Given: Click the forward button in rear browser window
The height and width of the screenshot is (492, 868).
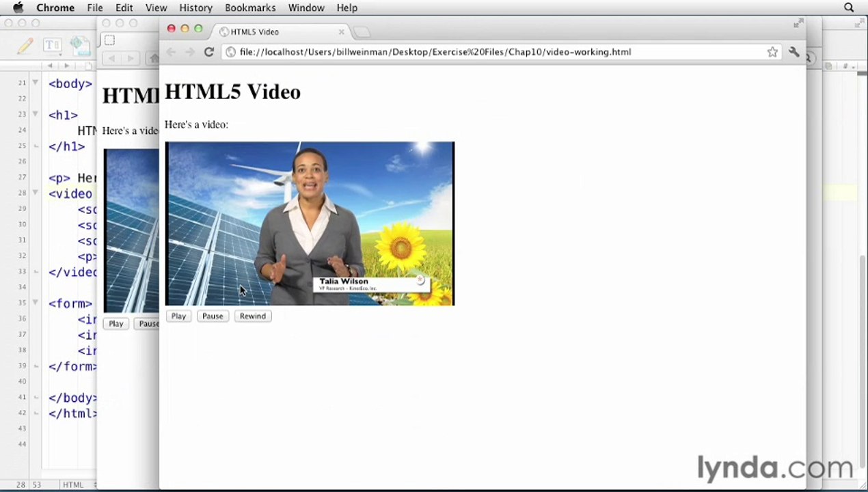Looking at the screenshot, I should coord(130,59).
